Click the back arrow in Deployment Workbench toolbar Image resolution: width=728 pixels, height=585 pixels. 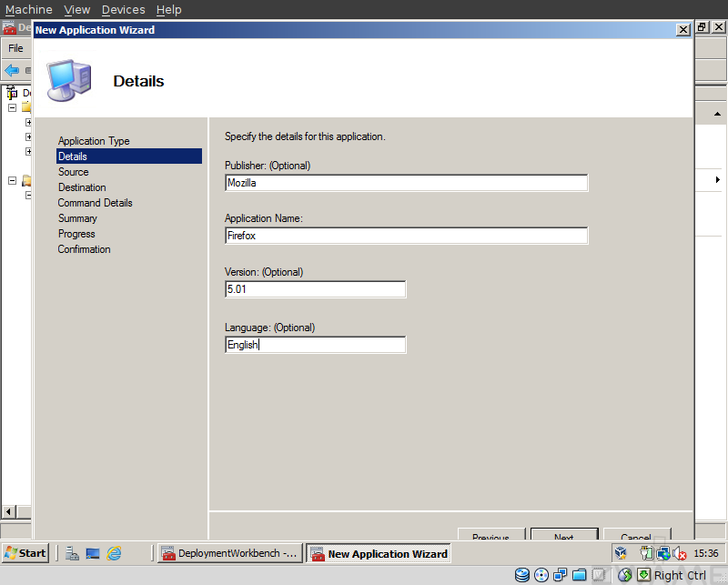pyautogui.click(x=12, y=71)
